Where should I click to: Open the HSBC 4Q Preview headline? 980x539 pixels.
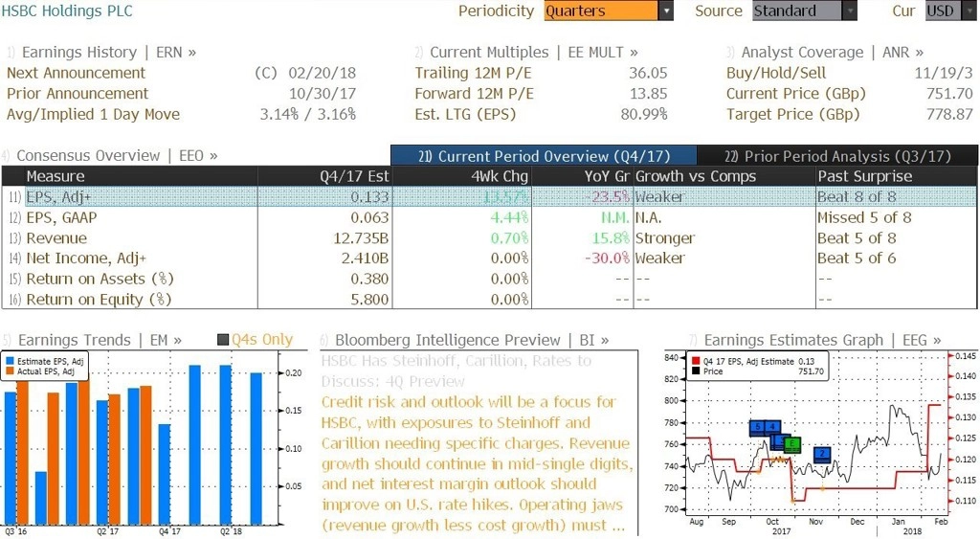coord(457,371)
